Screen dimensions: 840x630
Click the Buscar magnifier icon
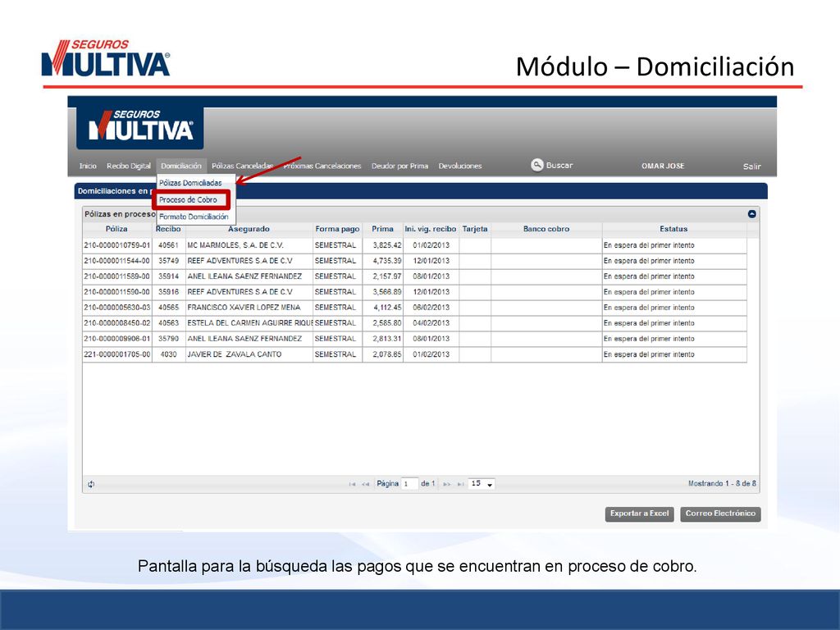click(536, 165)
